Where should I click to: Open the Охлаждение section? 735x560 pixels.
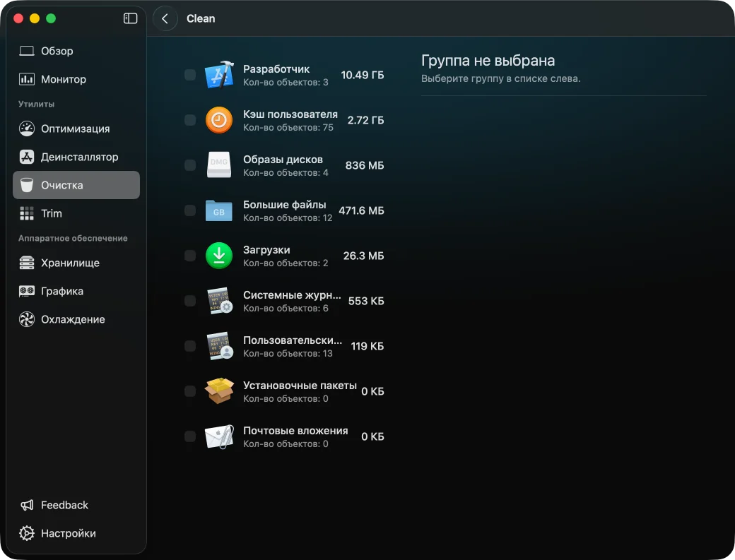click(76, 319)
